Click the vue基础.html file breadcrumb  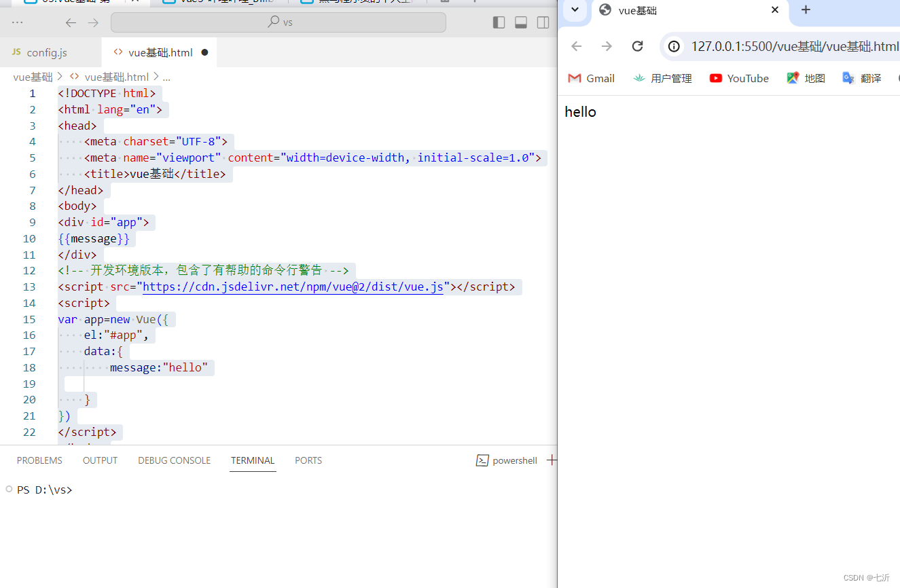(115, 77)
